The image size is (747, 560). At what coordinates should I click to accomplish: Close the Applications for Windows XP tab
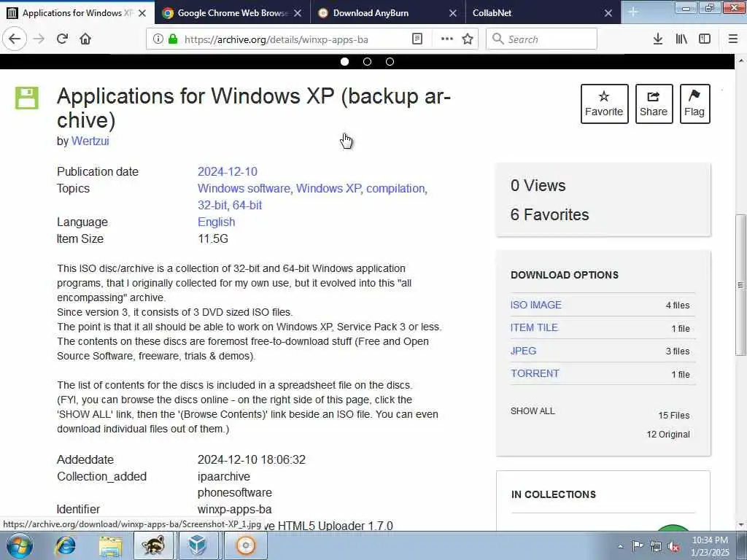142,13
